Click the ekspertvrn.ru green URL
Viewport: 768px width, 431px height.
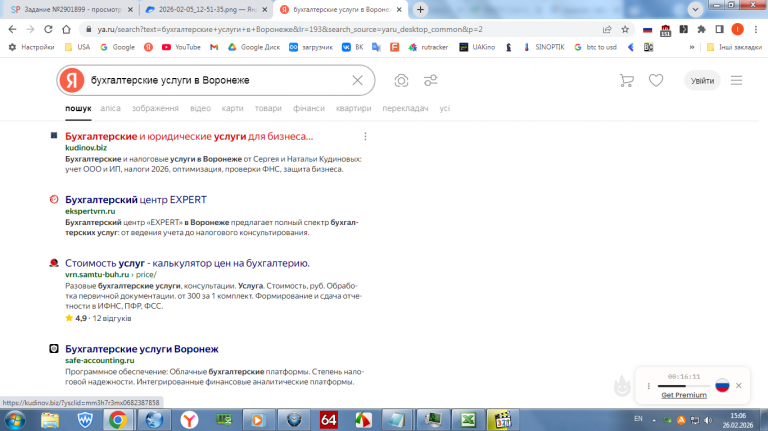coord(90,211)
